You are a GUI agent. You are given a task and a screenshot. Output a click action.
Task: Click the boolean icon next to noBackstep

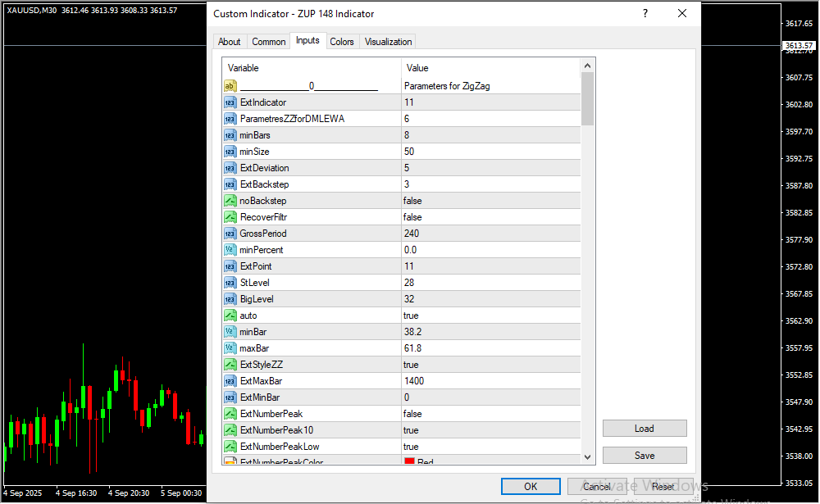(x=230, y=201)
